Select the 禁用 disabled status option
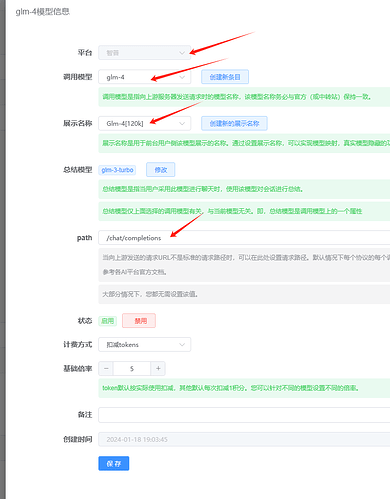 [x=139, y=321]
